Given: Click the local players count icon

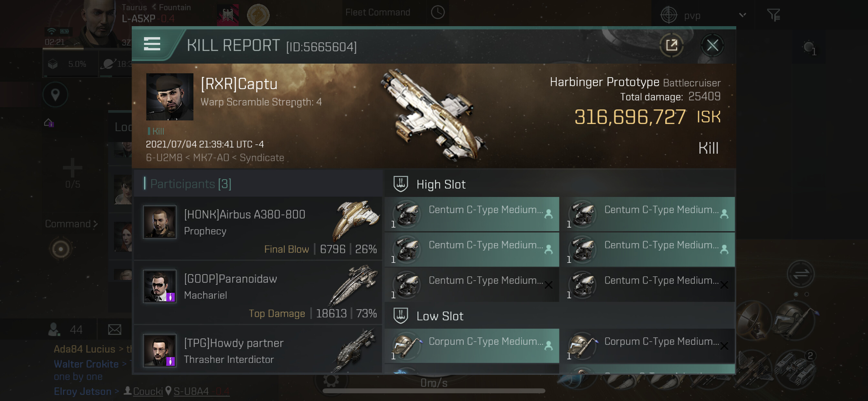Looking at the screenshot, I should coord(55,329).
